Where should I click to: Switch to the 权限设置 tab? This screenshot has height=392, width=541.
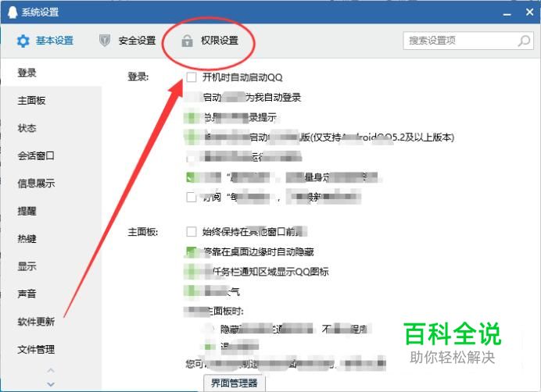pos(210,41)
